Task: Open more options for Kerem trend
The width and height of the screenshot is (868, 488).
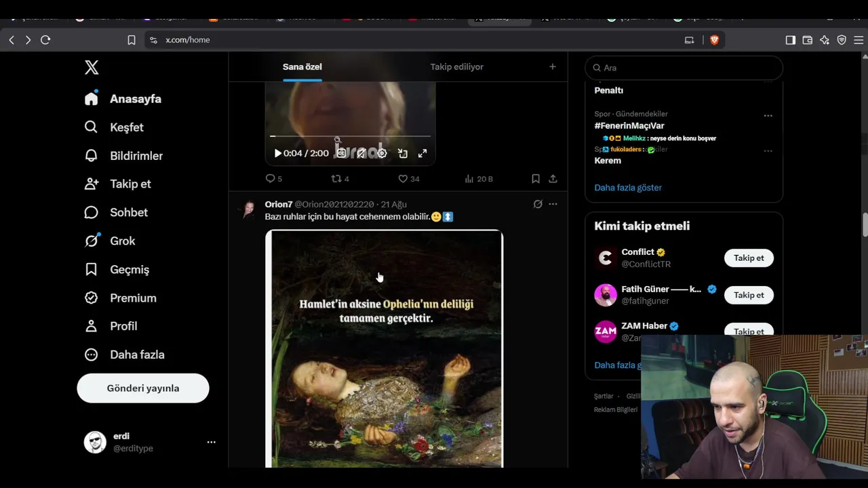Action: point(768,151)
